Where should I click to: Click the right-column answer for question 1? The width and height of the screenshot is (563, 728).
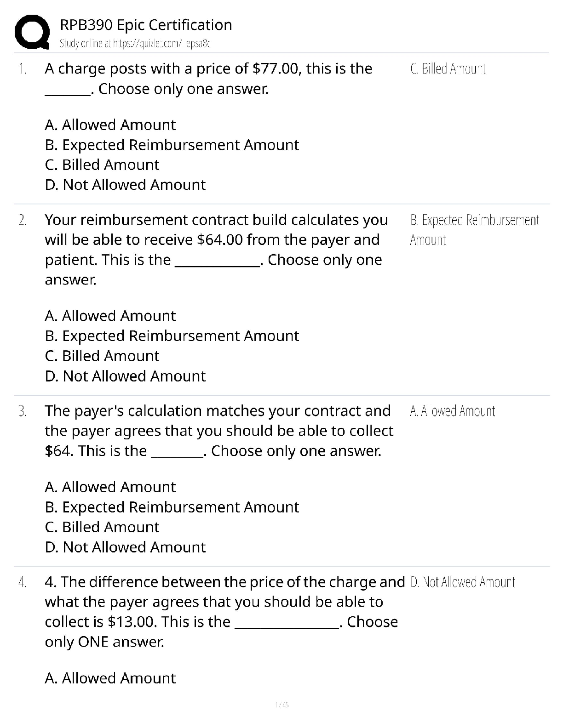coord(448,69)
